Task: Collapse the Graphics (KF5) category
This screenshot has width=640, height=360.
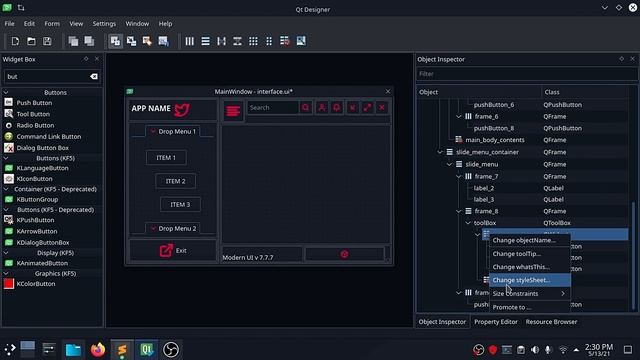Action: pos(6,273)
